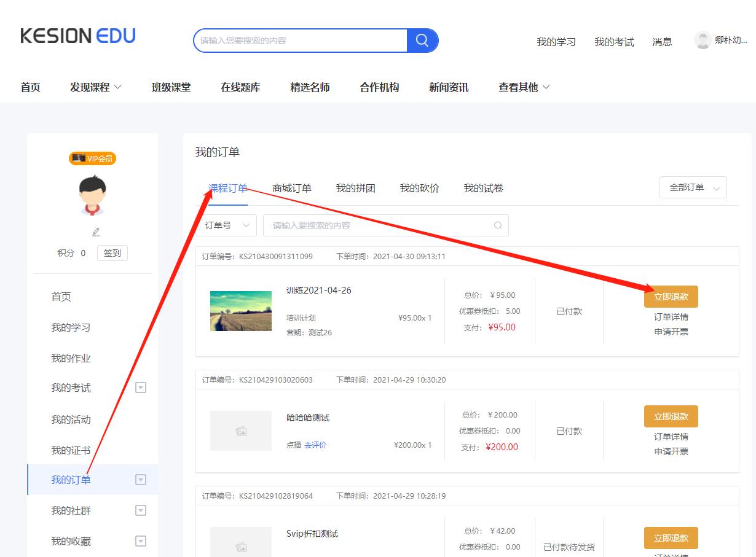Click the ¥200.00 paid amount
Viewport: 756px width, 557px height.
502,447
